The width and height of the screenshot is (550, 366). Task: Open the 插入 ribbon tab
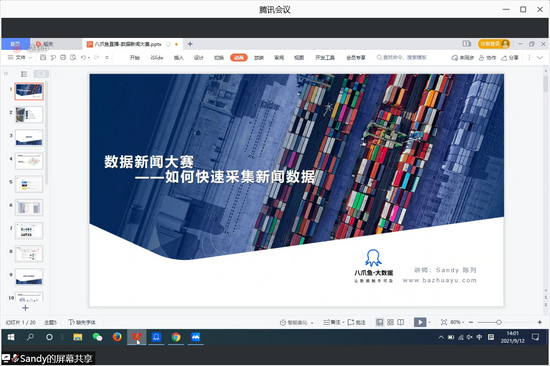tap(179, 58)
